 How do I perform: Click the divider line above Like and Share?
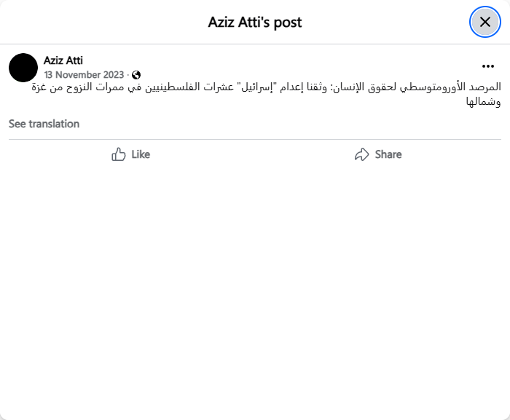(x=255, y=139)
